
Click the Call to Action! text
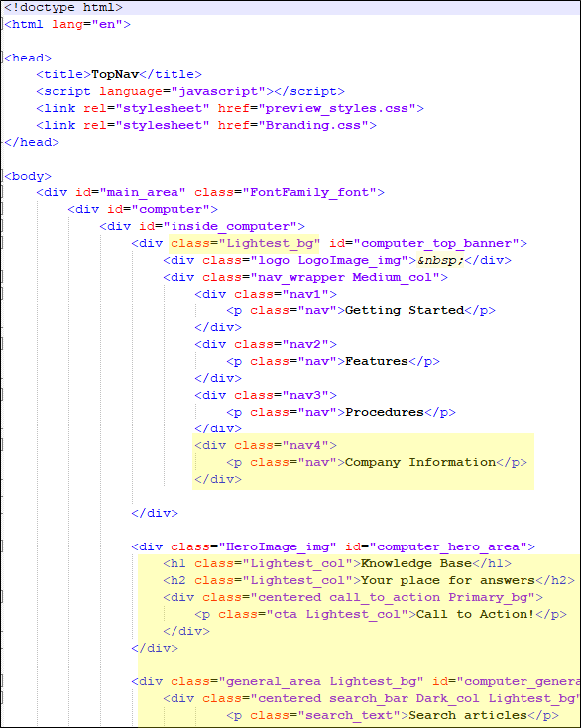[x=476, y=614]
